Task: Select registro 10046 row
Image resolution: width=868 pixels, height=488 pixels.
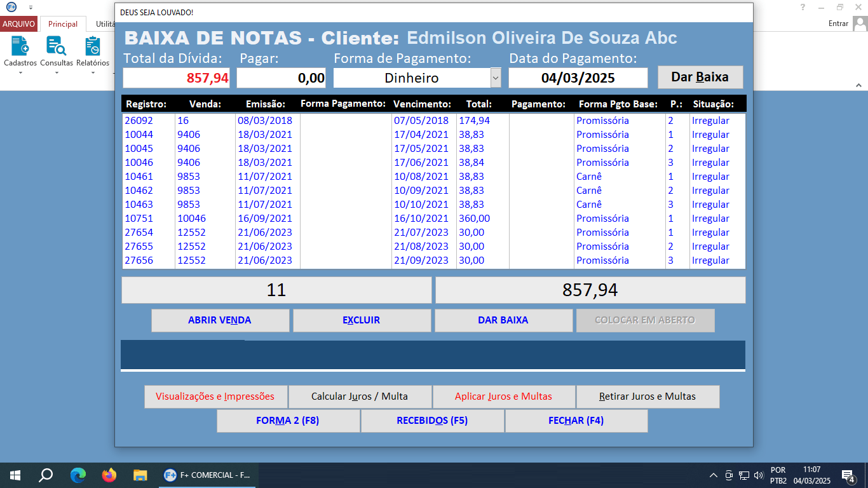Action: 433,163
